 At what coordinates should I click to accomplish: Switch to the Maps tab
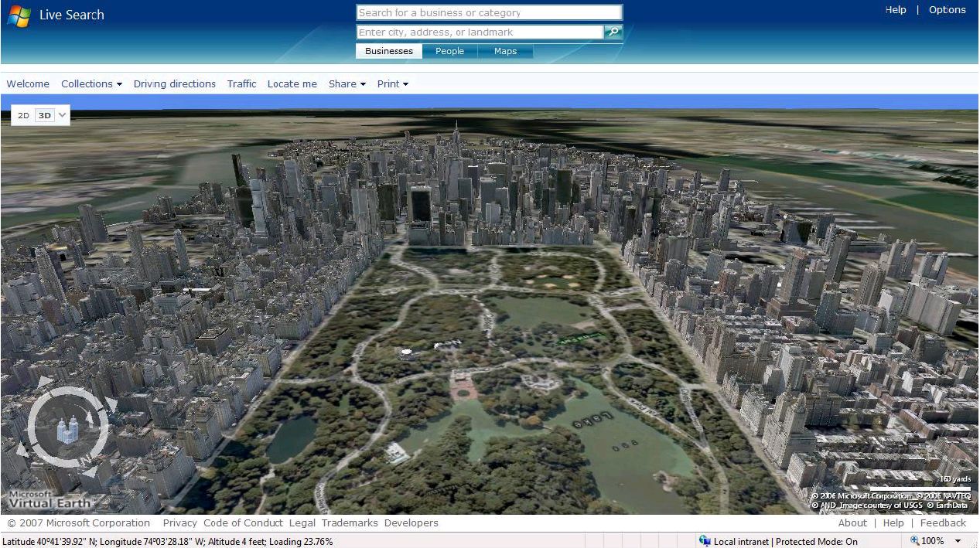coord(504,51)
